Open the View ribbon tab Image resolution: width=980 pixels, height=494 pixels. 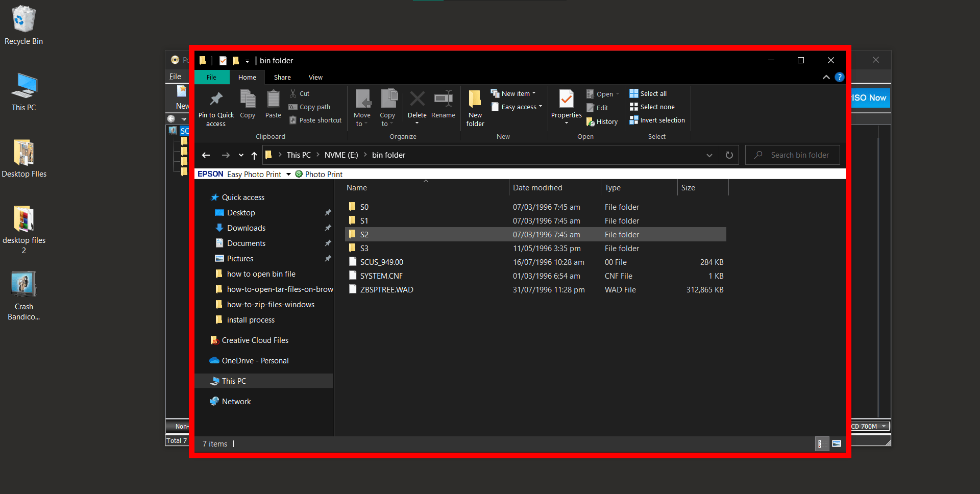(x=315, y=77)
